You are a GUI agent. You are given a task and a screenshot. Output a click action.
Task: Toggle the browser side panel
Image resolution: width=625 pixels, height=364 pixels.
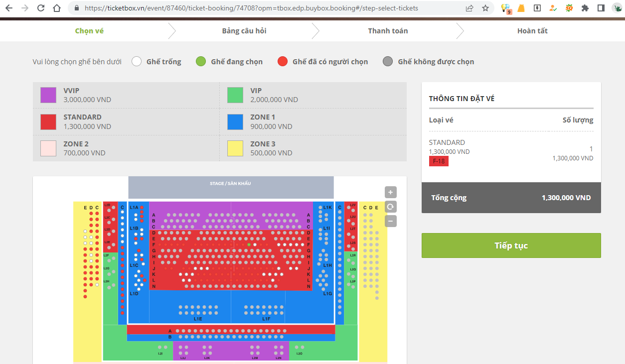pos(601,8)
